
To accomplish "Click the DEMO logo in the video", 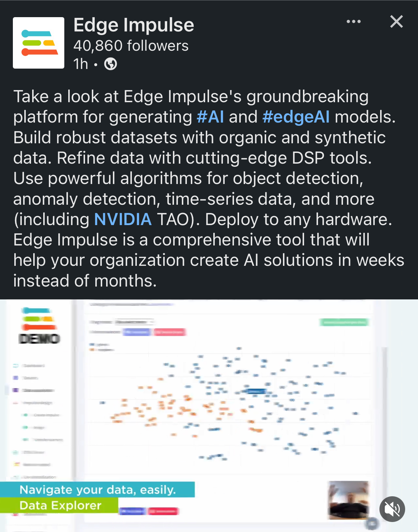I will click(39, 338).
